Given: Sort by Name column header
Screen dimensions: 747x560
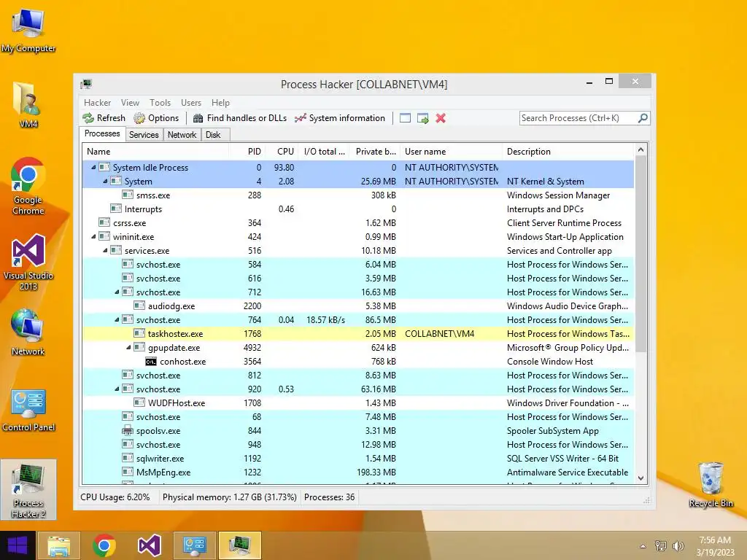Looking at the screenshot, I should coord(156,152).
